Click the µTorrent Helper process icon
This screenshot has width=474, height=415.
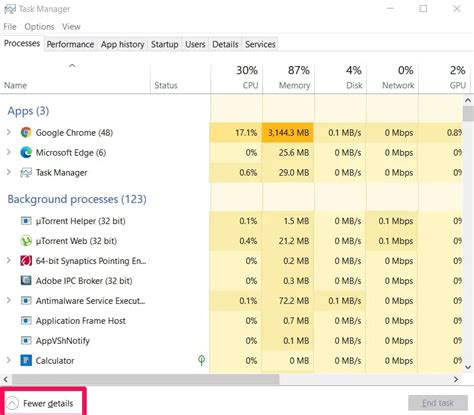[26, 221]
